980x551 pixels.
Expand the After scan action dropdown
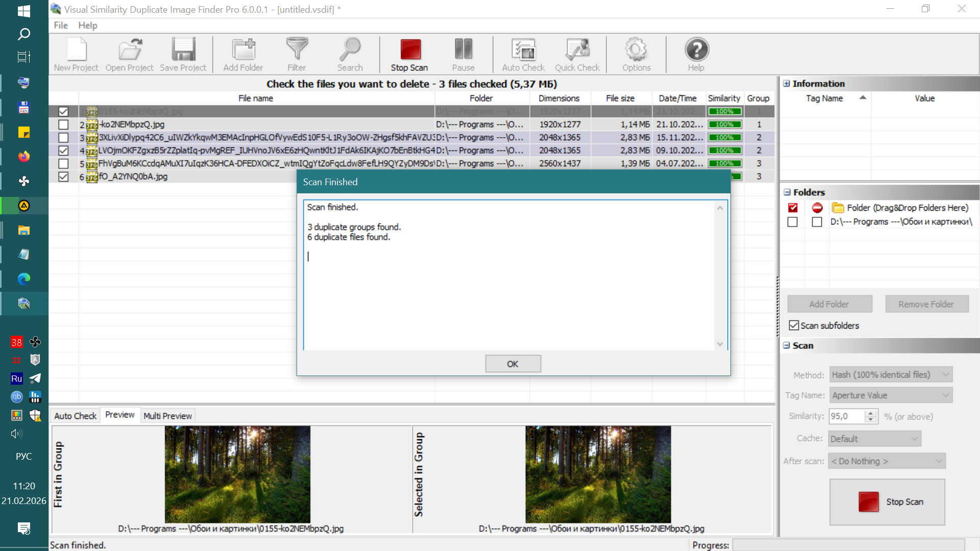click(887, 461)
